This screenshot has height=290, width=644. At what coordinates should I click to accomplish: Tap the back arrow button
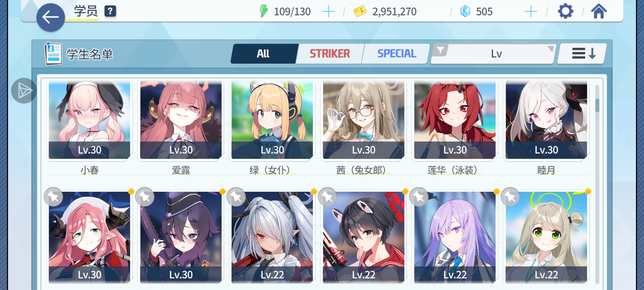click(51, 17)
